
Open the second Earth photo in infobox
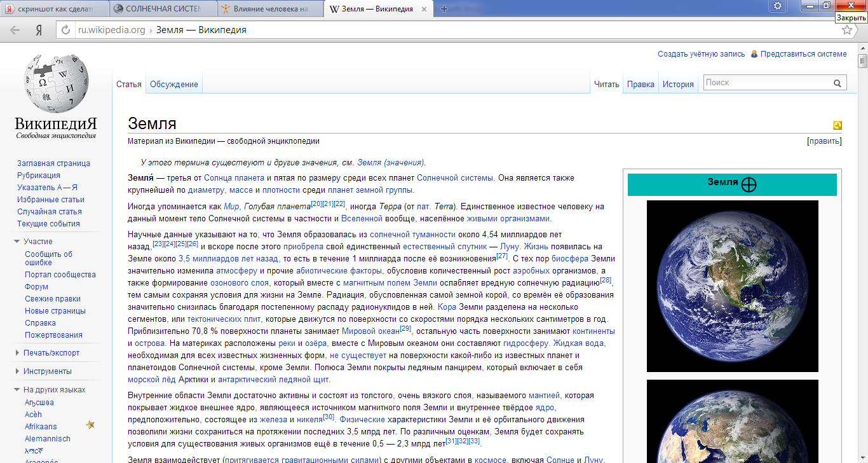click(732, 421)
